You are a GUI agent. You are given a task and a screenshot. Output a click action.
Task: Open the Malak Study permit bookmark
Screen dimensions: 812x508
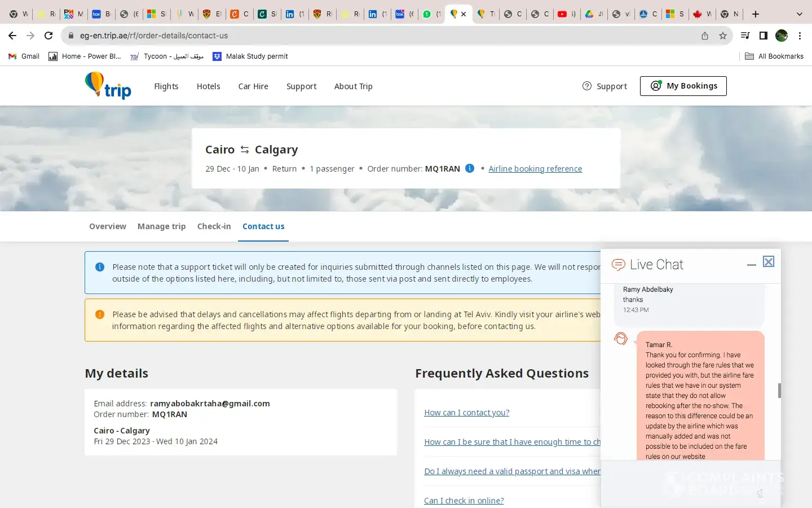tap(250, 56)
